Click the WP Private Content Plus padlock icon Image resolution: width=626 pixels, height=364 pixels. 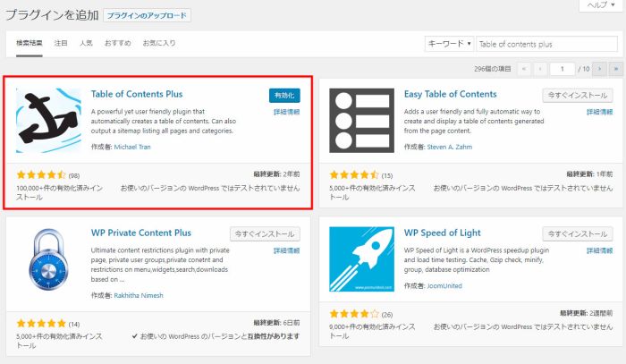click(x=48, y=259)
